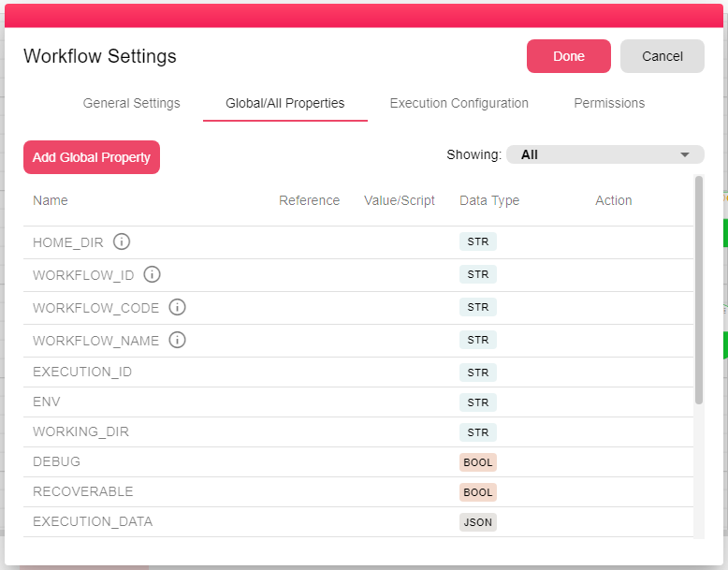The height and width of the screenshot is (570, 728).
Task: Click the properties list vertical scrollbar
Action: tap(699, 290)
